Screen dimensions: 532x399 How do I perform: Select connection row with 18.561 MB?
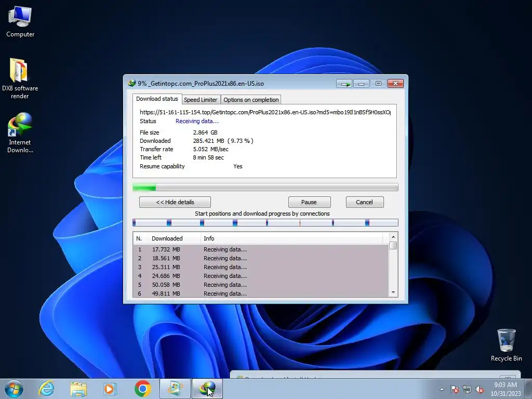(261, 258)
